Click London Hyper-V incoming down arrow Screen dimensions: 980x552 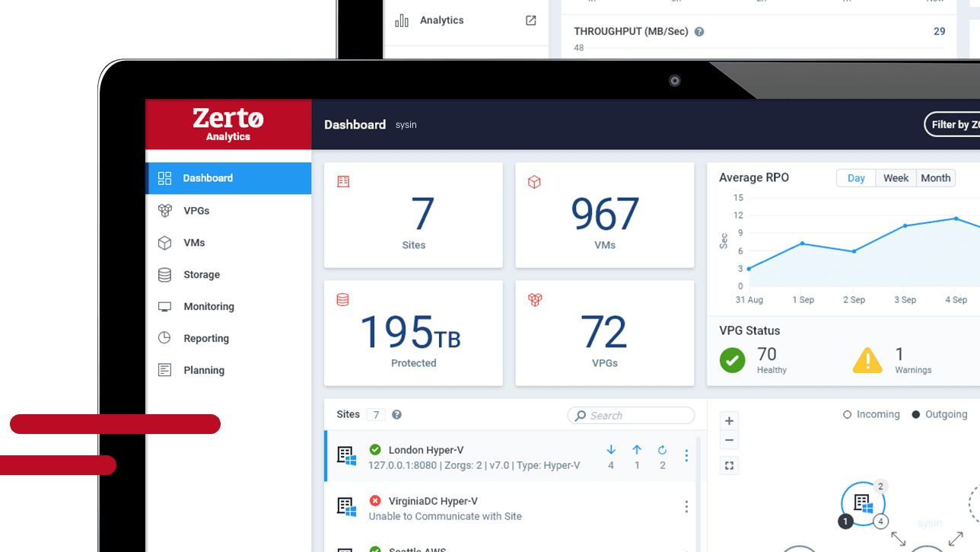[610, 450]
